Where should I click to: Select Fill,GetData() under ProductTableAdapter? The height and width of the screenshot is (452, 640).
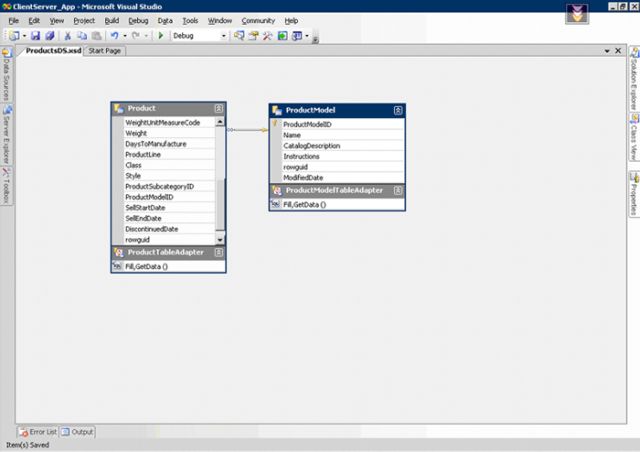[x=169, y=266]
